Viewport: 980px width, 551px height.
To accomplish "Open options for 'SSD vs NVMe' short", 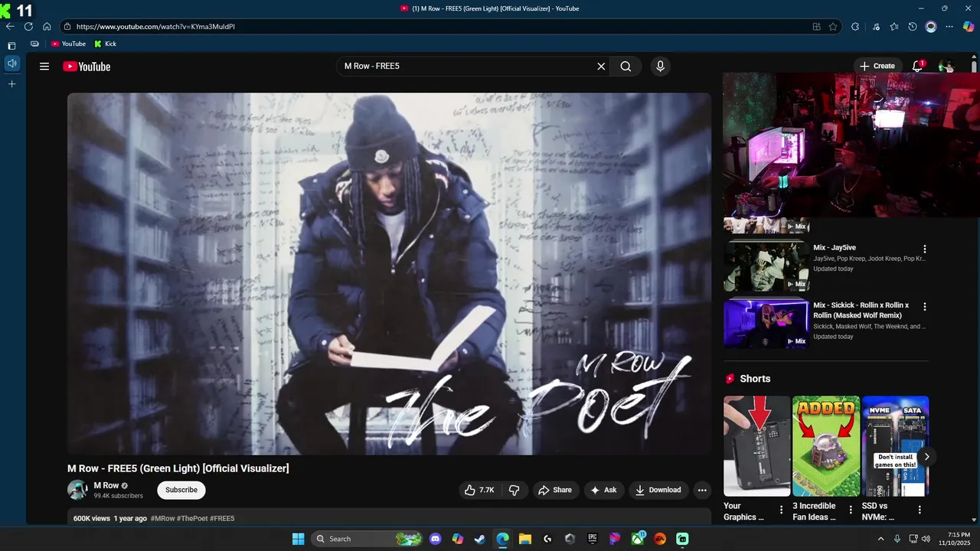I will coord(920,510).
